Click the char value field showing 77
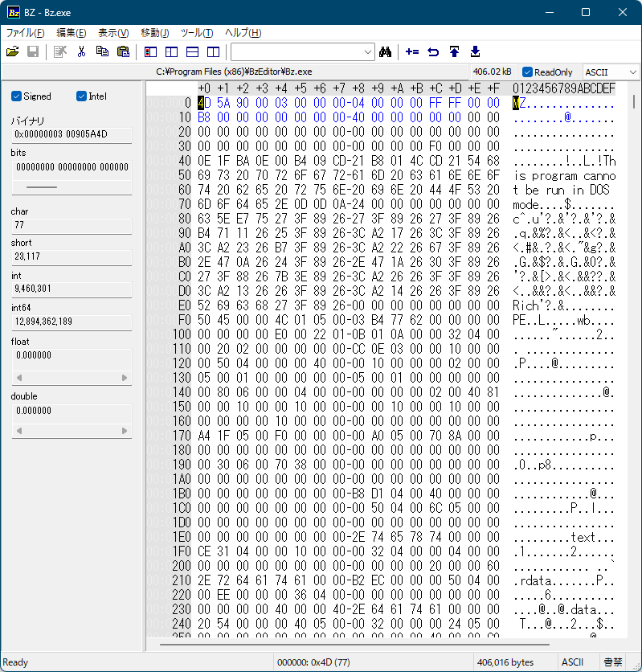This screenshot has width=642, height=672. pos(72,225)
